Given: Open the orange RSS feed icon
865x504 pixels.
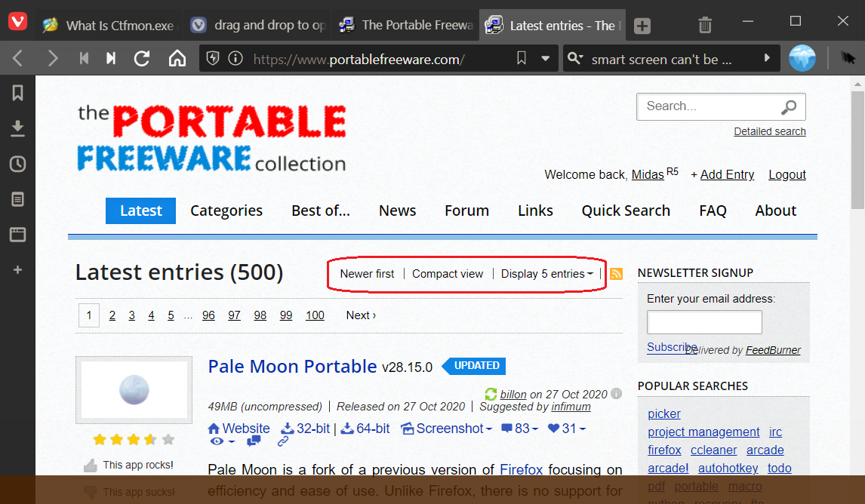Looking at the screenshot, I should pyautogui.click(x=616, y=274).
